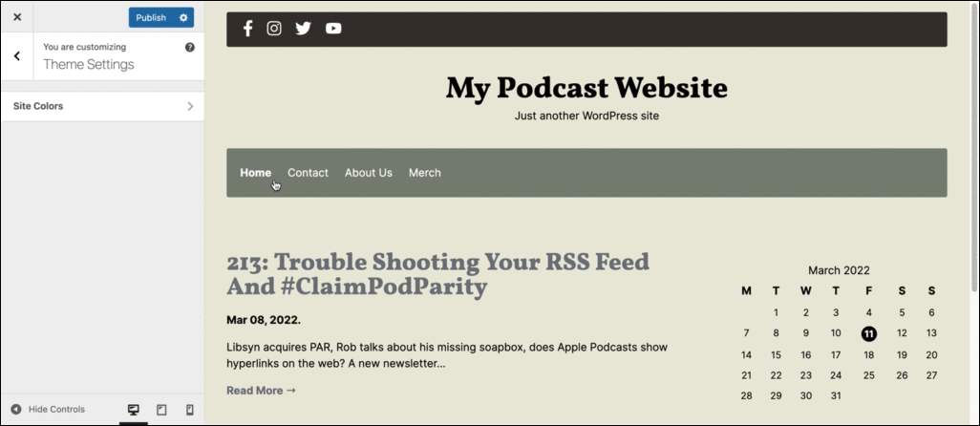The height and width of the screenshot is (426, 980).
Task: Click the Publish button
Action: (x=151, y=17)
